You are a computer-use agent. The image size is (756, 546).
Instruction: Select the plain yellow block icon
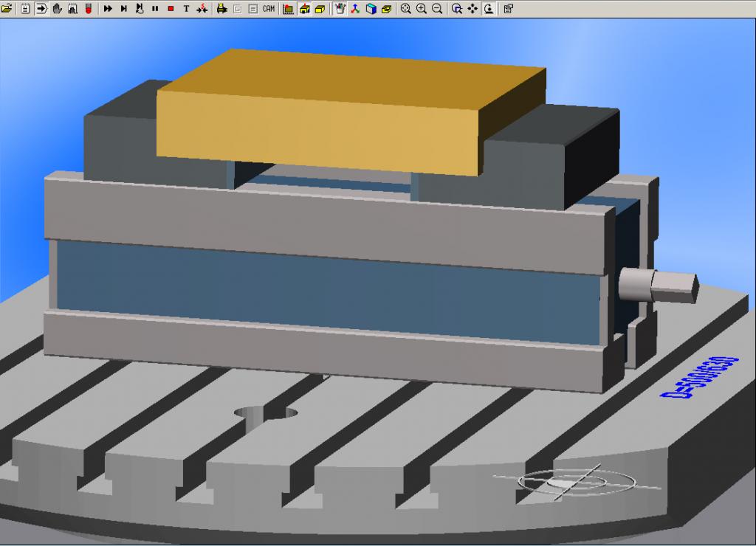(320, 9)
